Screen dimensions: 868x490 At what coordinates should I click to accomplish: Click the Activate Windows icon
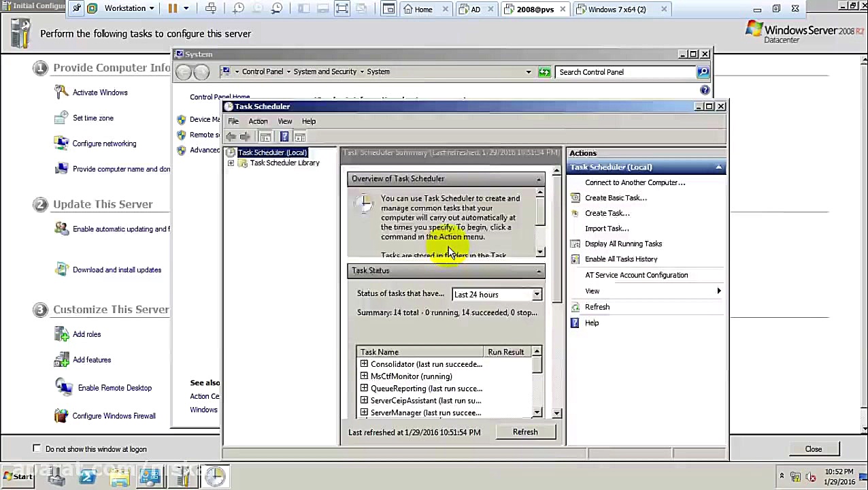click(x=61, y=92)
